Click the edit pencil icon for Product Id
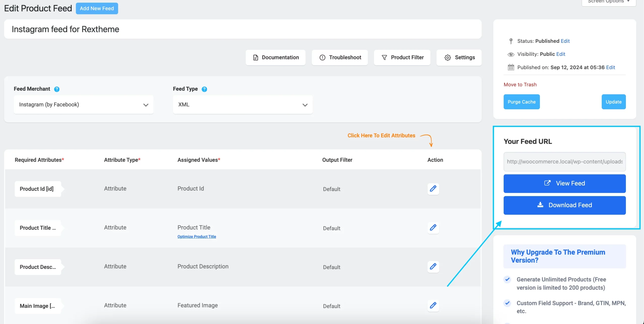The width and height of the screenshot is (644, 324). pyautogui.click(x=433, y=189)
